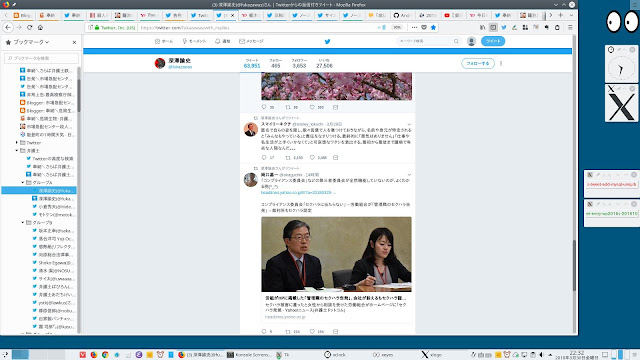Click the Twitter bird logo in the page header
The width and height of the screenshot is (640, 360).
[x=327, y=41]
